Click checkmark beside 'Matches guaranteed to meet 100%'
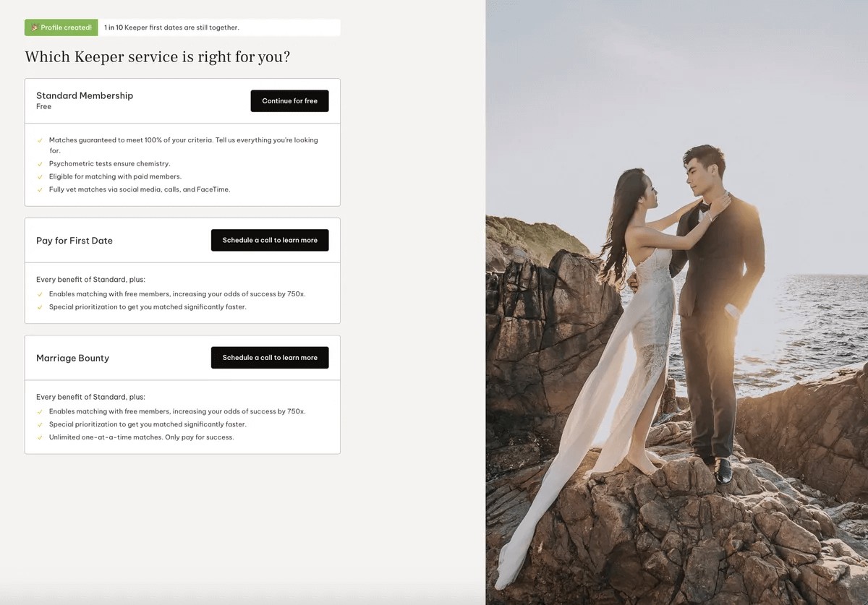Screen dimensions: 868x605 41,140
